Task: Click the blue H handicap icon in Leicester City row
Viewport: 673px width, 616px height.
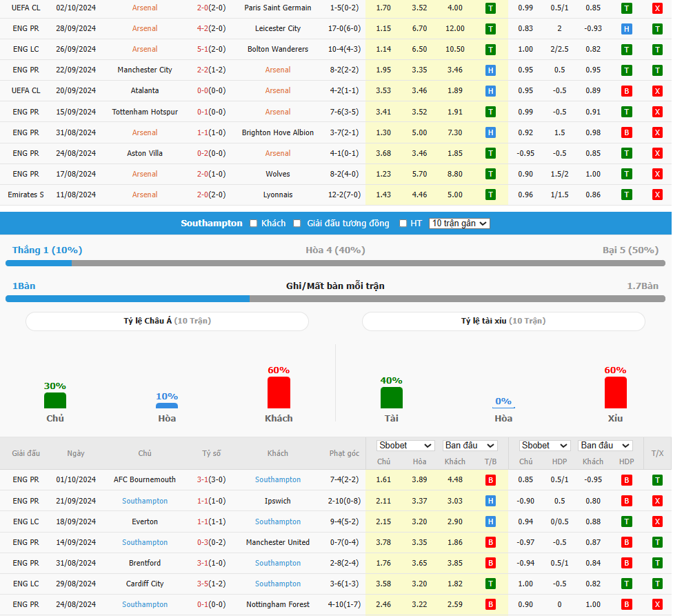Action: click(627, 29)
